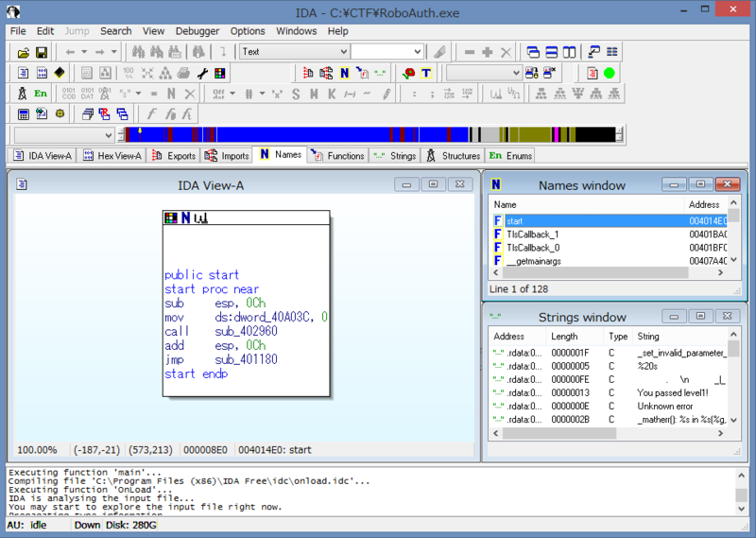The width and height of the screenshot is (756, 538).
Task: Click the yellow gear icon
Action: pyautogui.click(x=60, y=114)
